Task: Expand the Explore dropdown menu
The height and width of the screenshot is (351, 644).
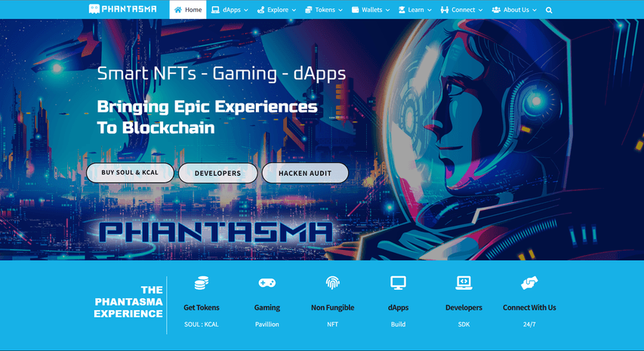Action: pyautogui.click(x=276, y=10)
